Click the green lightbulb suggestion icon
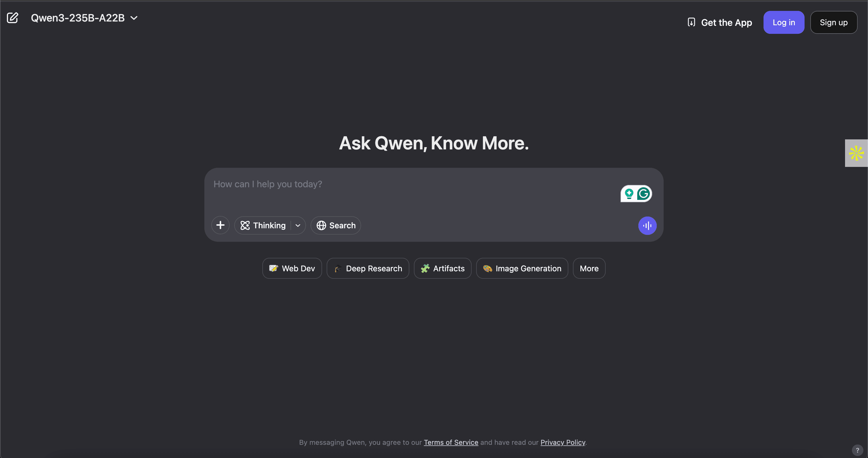 click(629, 194)
